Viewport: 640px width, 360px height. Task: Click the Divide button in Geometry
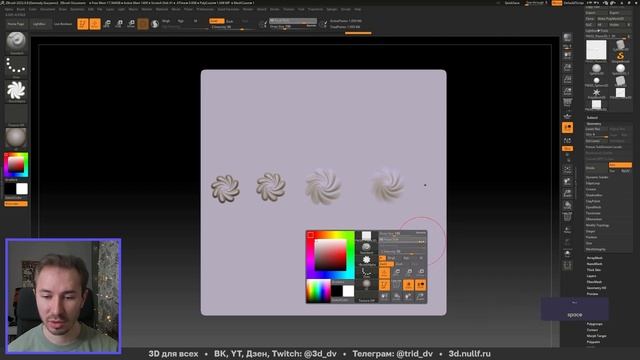[597, 167]
